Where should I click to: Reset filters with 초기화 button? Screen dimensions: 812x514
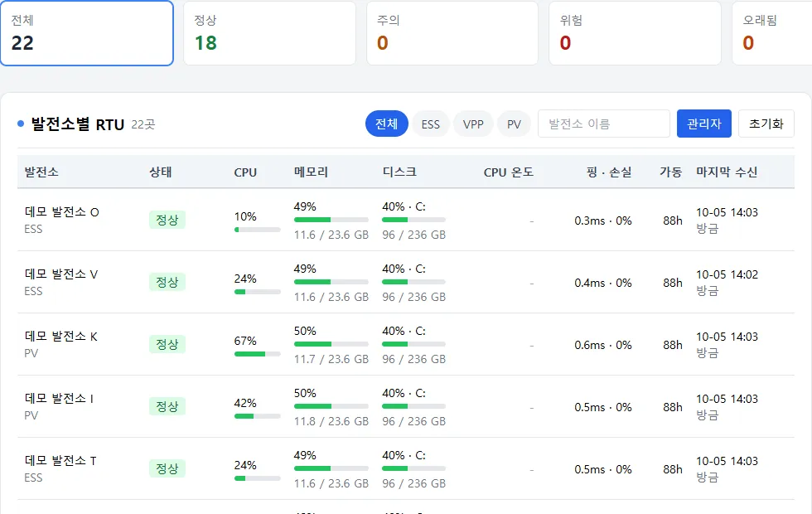766,124
